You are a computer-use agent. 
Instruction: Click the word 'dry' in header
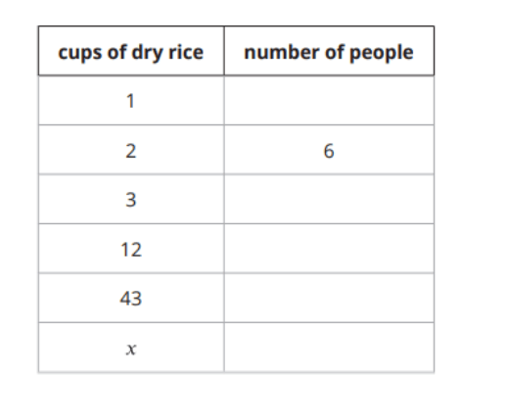click(x=147, y=53)
